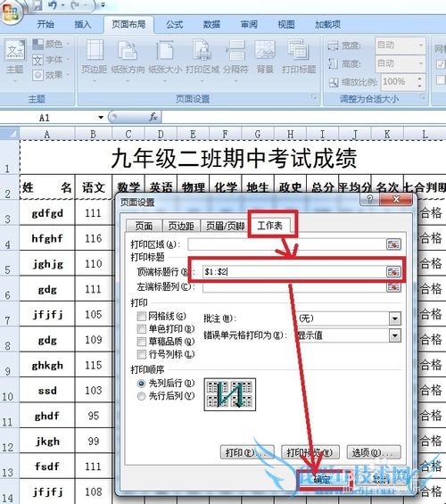Expand Quick Access Toolbar customize arrow
446x504 pixels.
(103, 5)
